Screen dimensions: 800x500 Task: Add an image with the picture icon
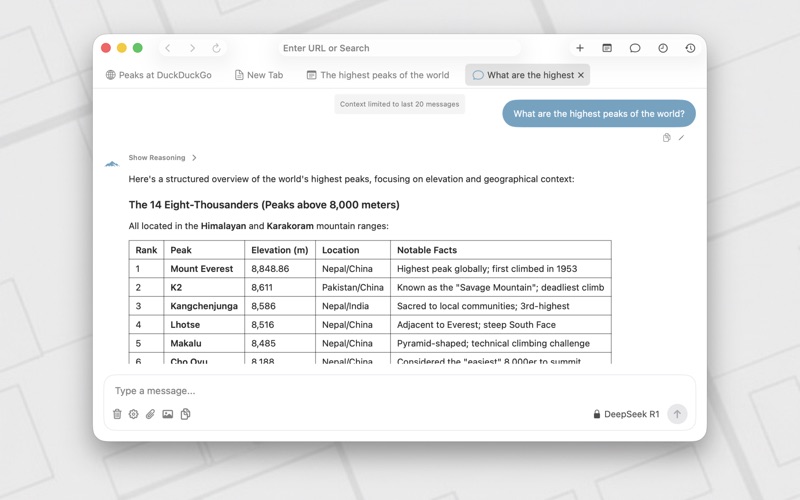167,414
